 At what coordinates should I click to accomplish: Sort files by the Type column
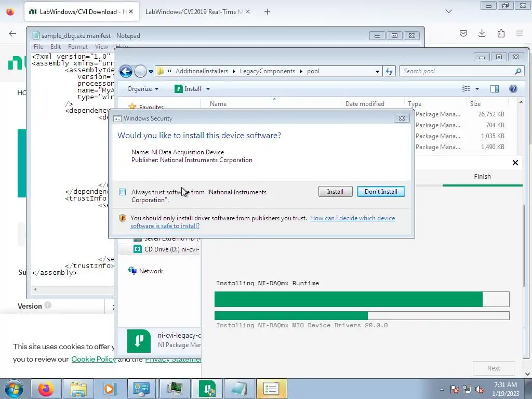click(x=435, y=104)
